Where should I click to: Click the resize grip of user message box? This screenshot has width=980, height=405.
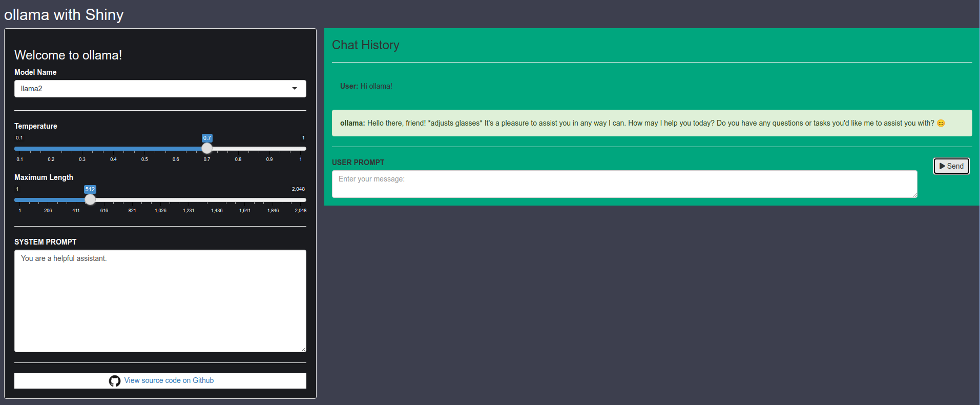point(914,195)
